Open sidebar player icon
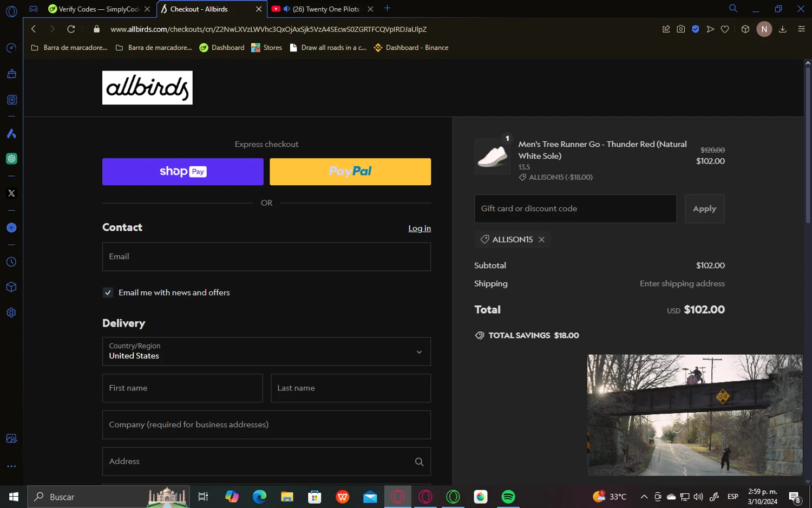812x508 pixels. tap(11, 228)
